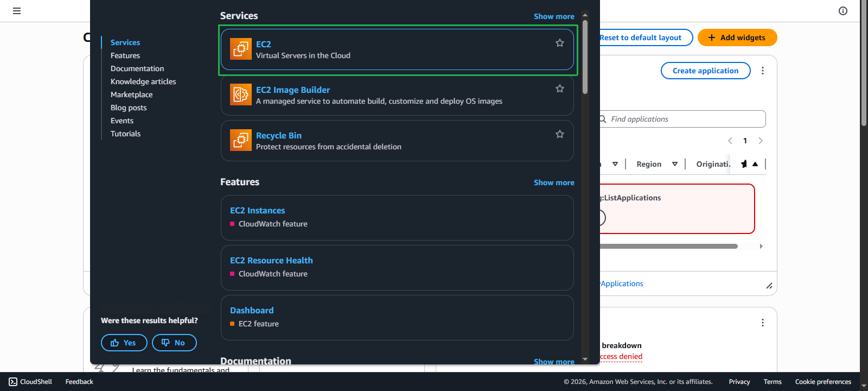Select Blog posts category
Viewport: 868px width, 391px height.
pyautogui.click(x=129, y=108)
